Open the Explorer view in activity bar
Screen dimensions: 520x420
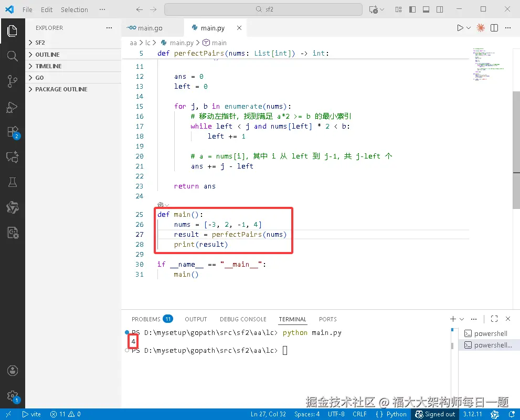tap(12, 31)
